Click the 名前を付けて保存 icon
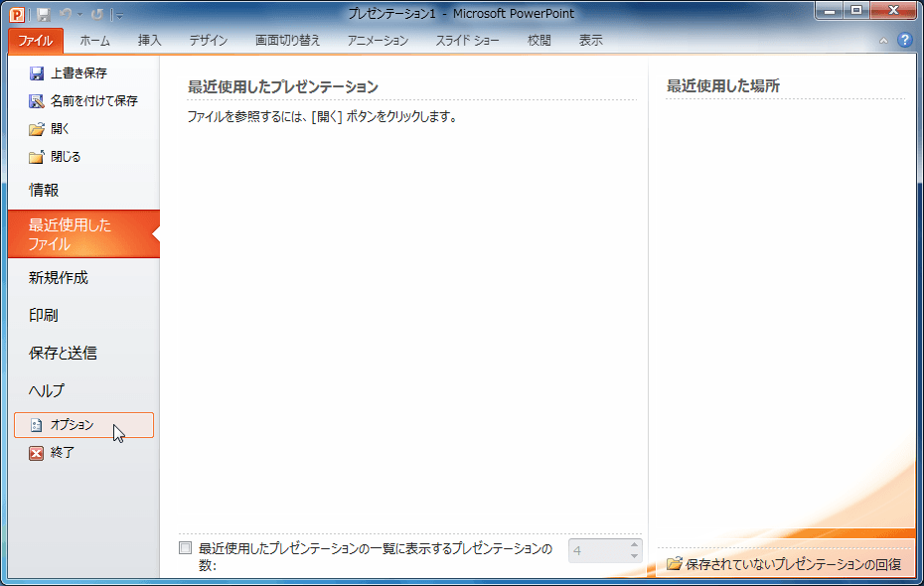The image size is (924, 586). click(x=37, y=101)
